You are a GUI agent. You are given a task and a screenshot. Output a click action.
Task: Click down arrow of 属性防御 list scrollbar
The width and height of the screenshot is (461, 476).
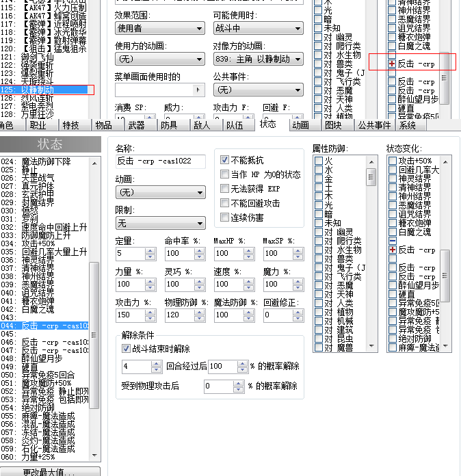point(371,346)
